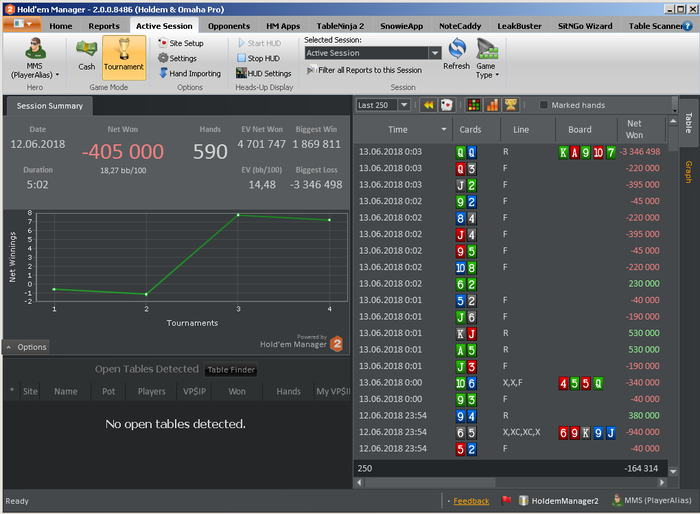Click the hand replayer rewind icon
Screen dimensions: 700x514
point(428,105)
